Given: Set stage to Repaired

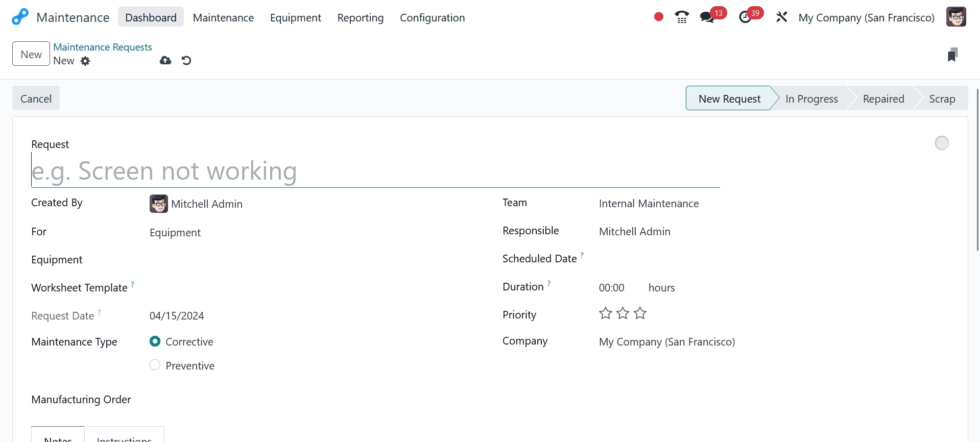Looking at the screenshot, I should [x=883, y=99].
